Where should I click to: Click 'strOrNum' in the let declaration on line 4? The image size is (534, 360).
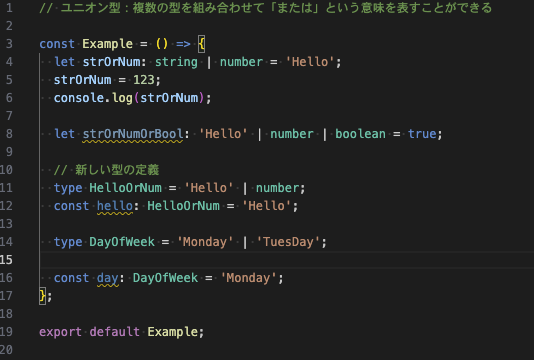click(111, 62)
